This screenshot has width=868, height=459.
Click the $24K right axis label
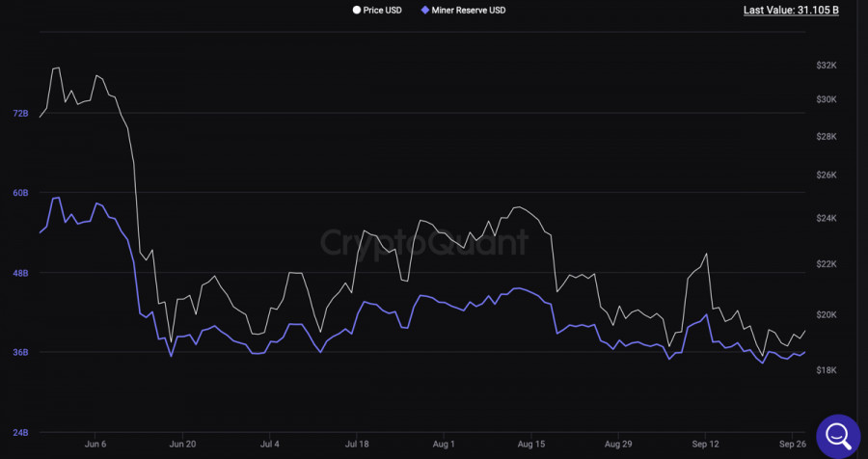827,219
